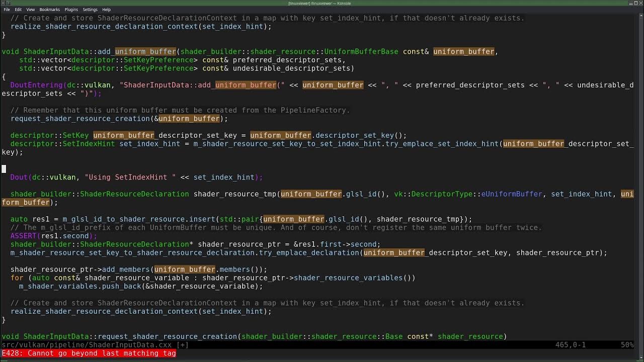644x362 pixels.
Task: Click the 'DoutEntering' macro call
Action: (x=36, y=85)
